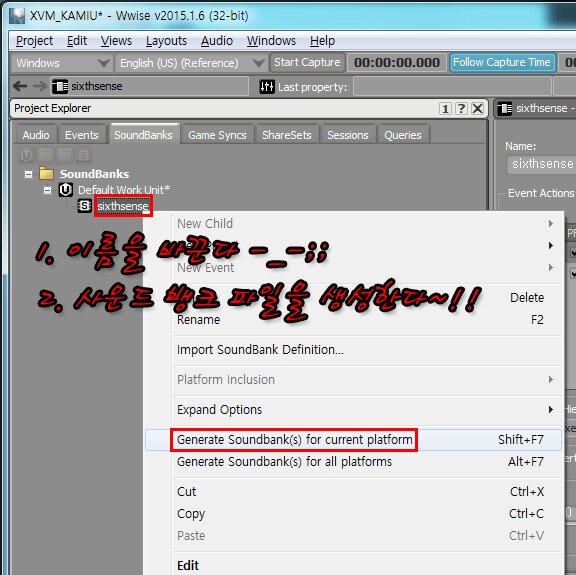This screenshot has height=575, width=576.
Task: Toggle Follow Capture Time button
Action: click(501, 62)
